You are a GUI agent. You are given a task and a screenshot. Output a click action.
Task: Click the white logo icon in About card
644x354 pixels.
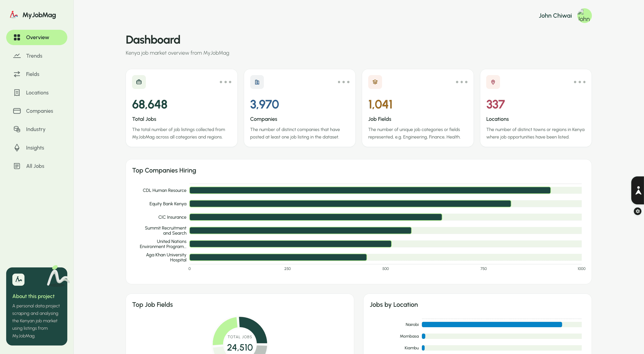pyautogui.click(x=19, y=280)
